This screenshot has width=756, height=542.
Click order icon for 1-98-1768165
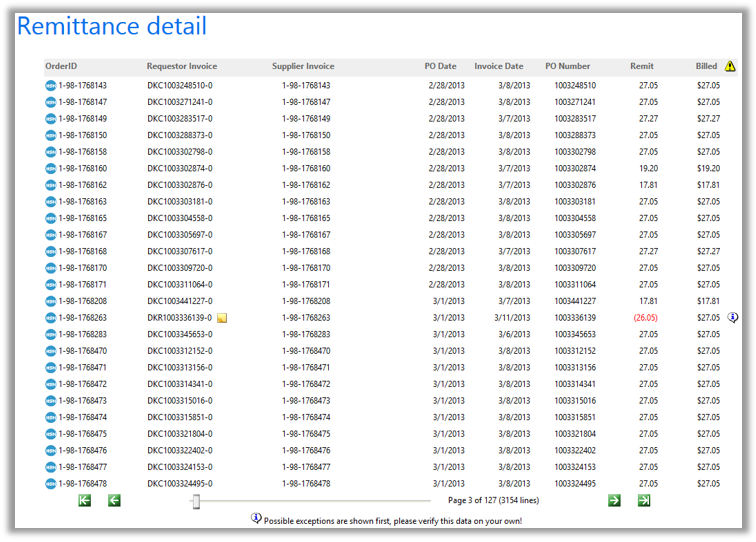coord(51,218)
